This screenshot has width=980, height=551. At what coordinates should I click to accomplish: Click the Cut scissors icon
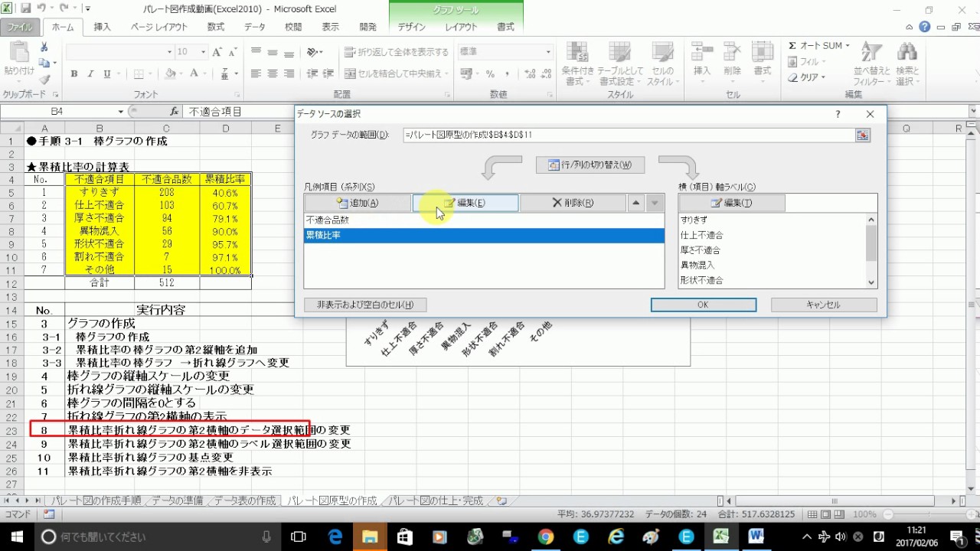44,47
